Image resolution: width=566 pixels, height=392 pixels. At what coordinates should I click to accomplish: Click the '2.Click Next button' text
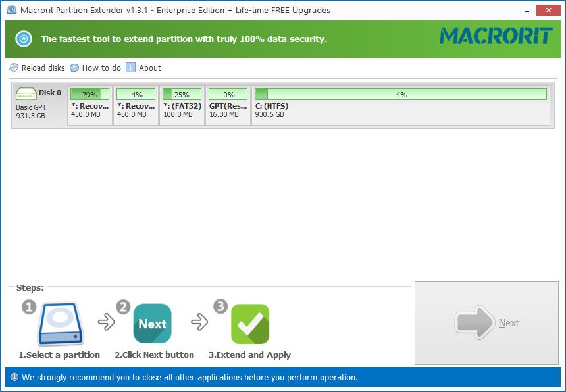[x=154, y=355]
